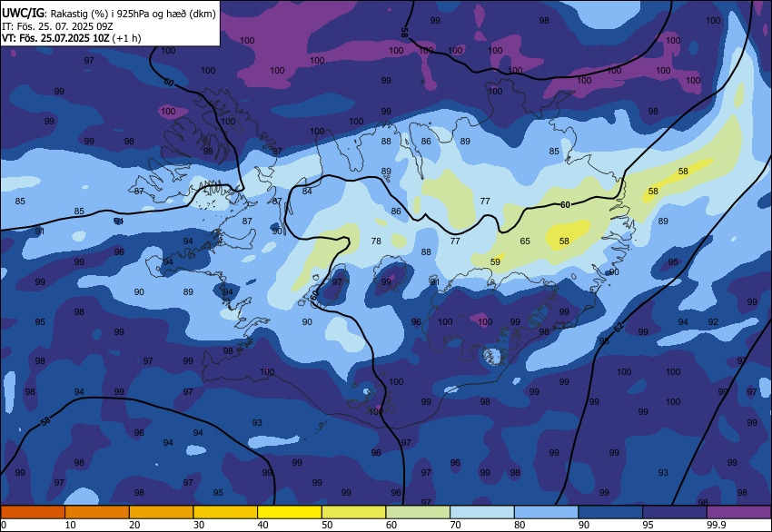Click the 0–10 dark orange legend swatch
Screen dimensions: 772x532
tap(33, 512)
